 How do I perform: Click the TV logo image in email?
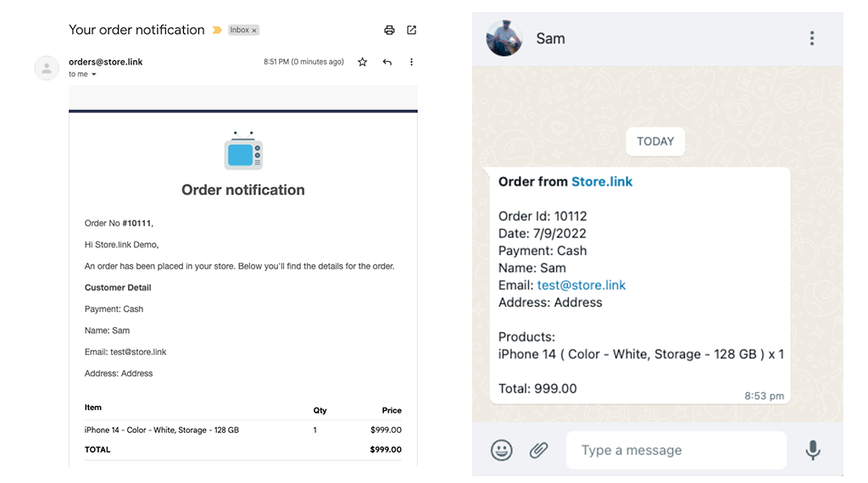243,152
